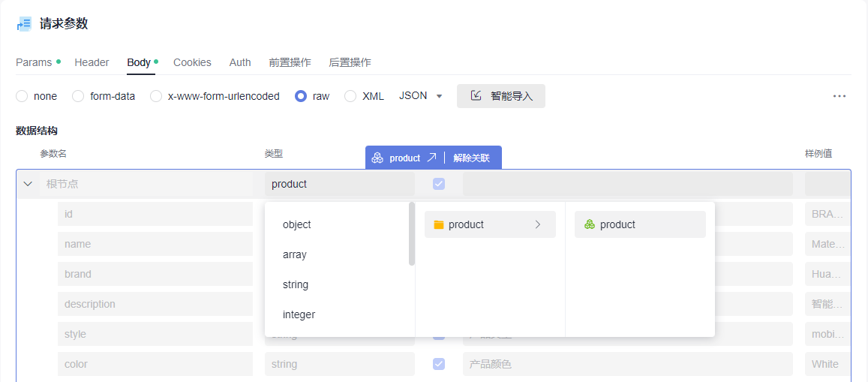Switch to the Header tab
This screenshot has width=868, height=382.
point(92,62)
